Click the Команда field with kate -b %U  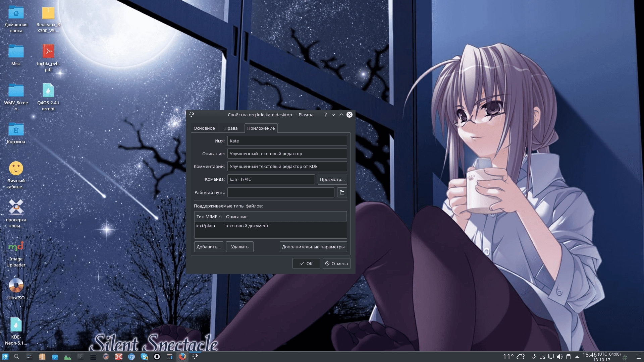point(271,179)
